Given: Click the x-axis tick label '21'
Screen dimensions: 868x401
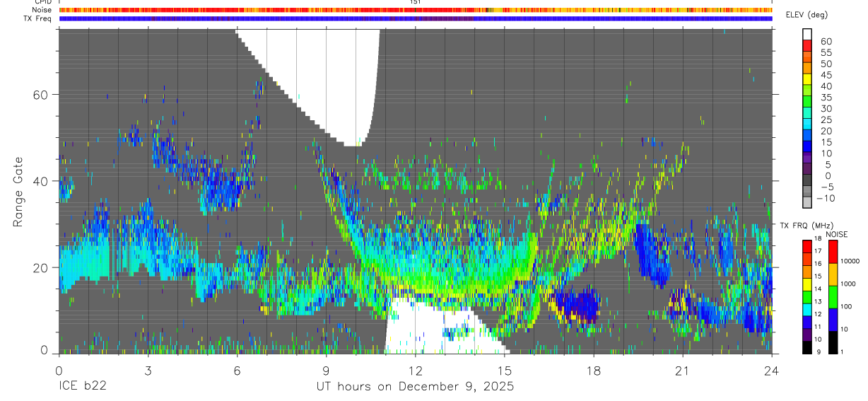Looking at the screenshot, I should [x=682, y=371].
